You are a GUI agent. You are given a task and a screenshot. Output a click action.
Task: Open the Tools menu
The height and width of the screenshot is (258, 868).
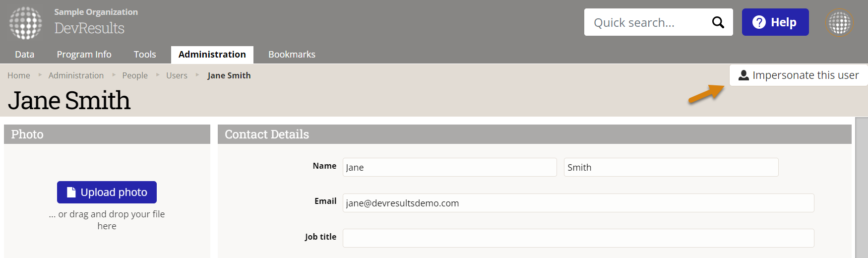point(145,55)
